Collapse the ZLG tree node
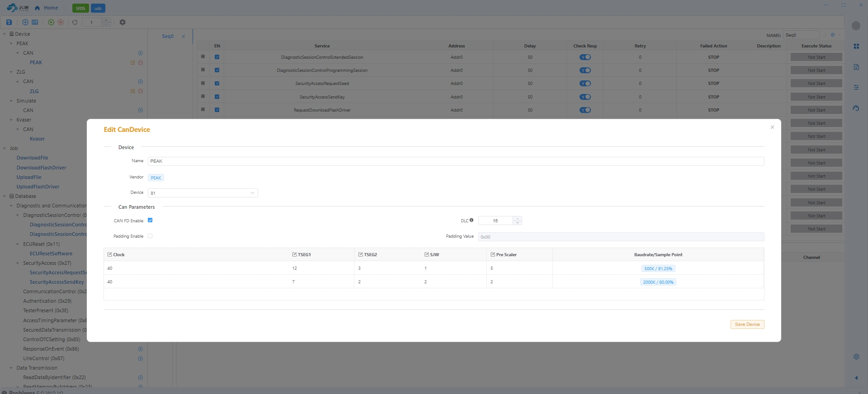 [x=11, y=72]
